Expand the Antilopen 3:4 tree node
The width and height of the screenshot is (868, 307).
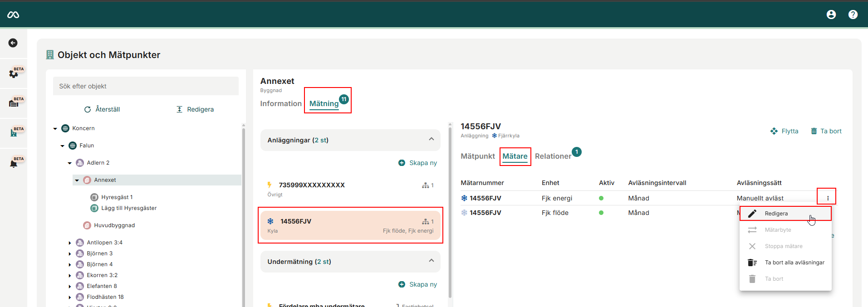(x=70, y=243)
